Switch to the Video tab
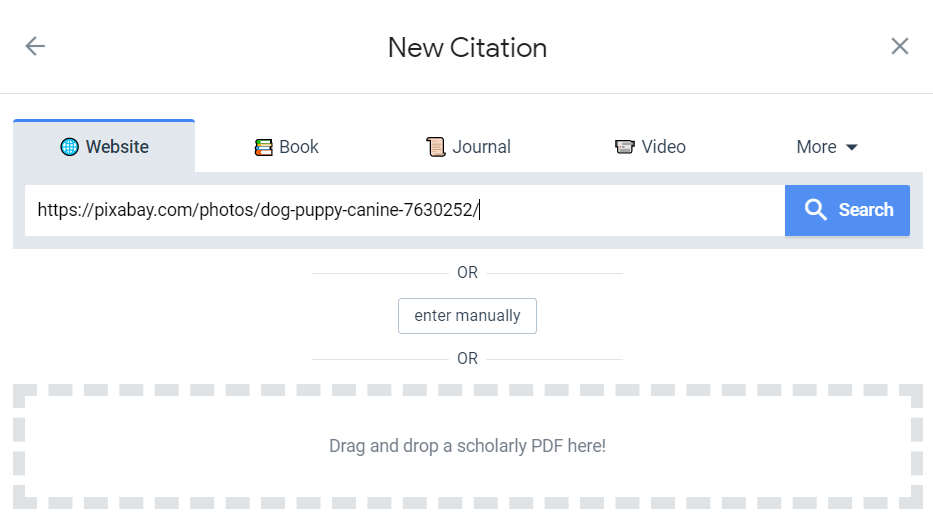The image size is (933, 524). coord(650,146)
